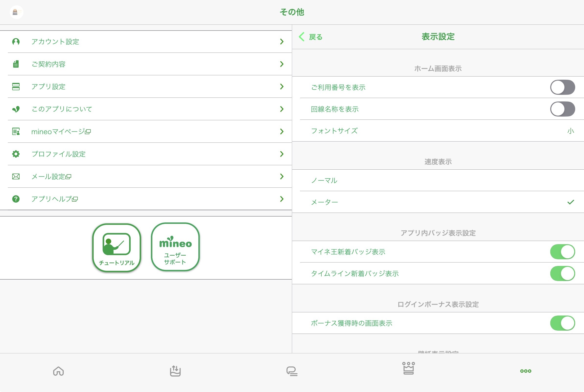Open mineoマイページ external link

tap(61, 131)
